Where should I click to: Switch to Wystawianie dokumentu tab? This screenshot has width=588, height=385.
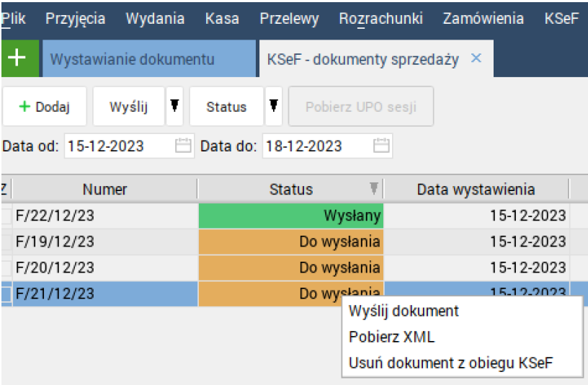[x=132, y=59]
